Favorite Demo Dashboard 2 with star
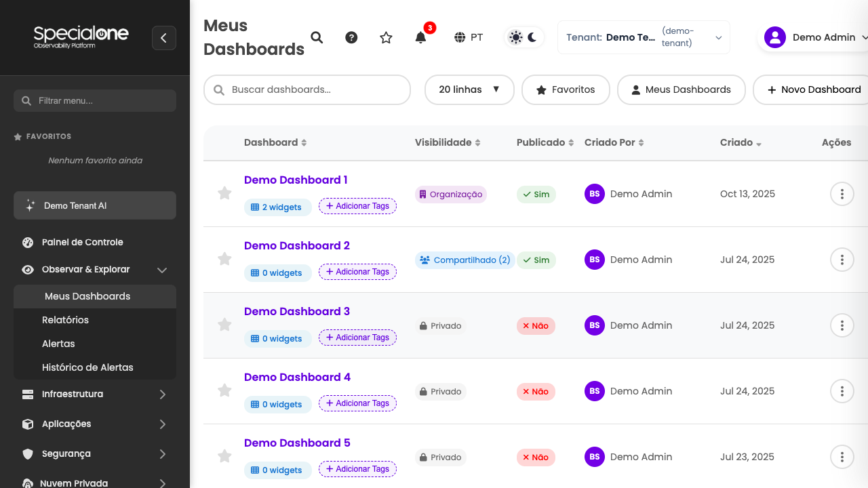Image resolution: width=868 pixels, height=488 pixels. click(224, 259)
